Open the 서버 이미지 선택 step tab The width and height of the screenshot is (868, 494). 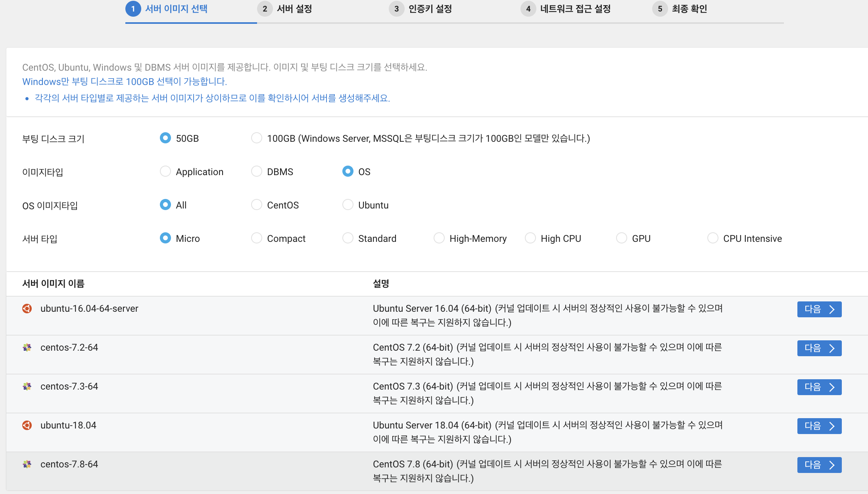click(x=176, y=9)
